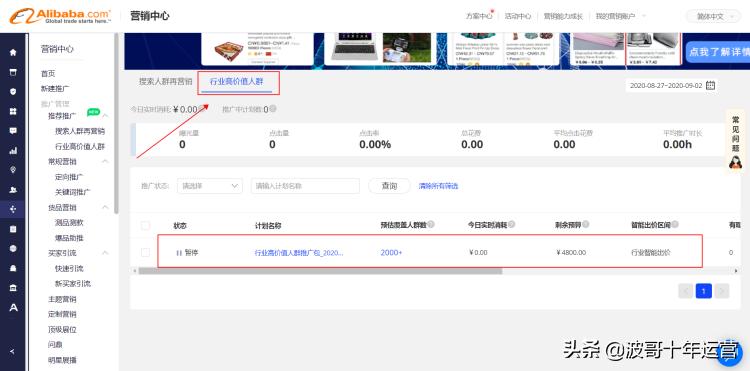Switch to the 搜索人群再营销 tab
The height and width of the screenshot is (371, 750).
pos(165,81)
